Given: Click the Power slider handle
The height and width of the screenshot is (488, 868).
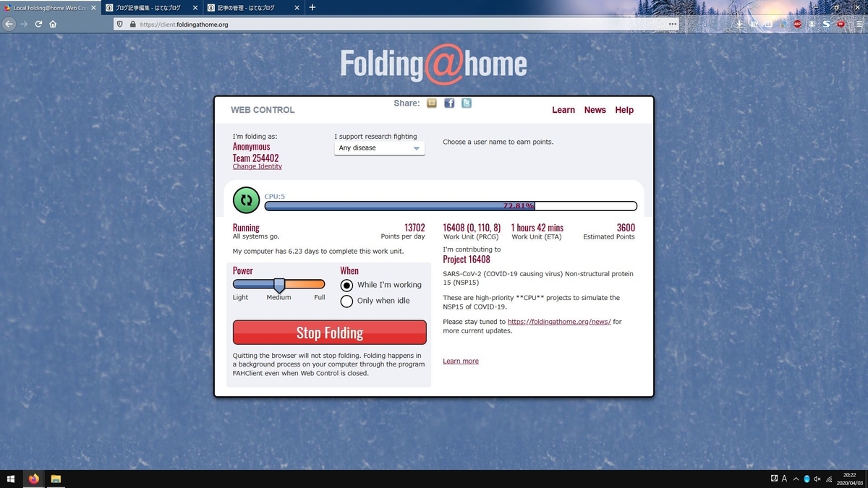Looking at the screenshot, I should click(x=279, y=285).
